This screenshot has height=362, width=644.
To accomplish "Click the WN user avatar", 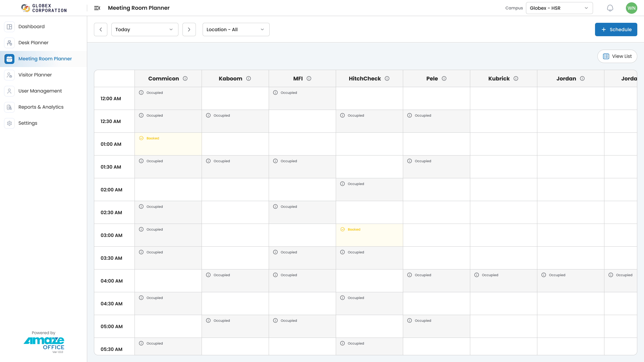I will point(631,8).
